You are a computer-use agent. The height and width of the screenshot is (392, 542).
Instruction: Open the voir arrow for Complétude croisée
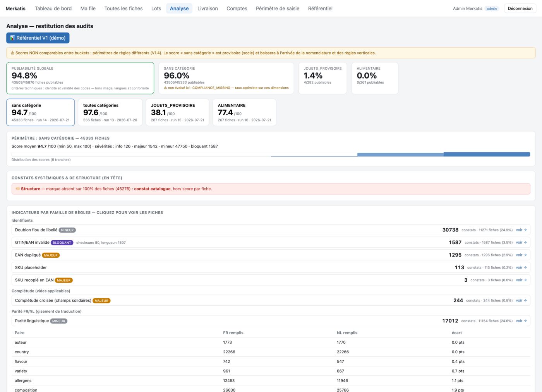[x=521, y=300]
